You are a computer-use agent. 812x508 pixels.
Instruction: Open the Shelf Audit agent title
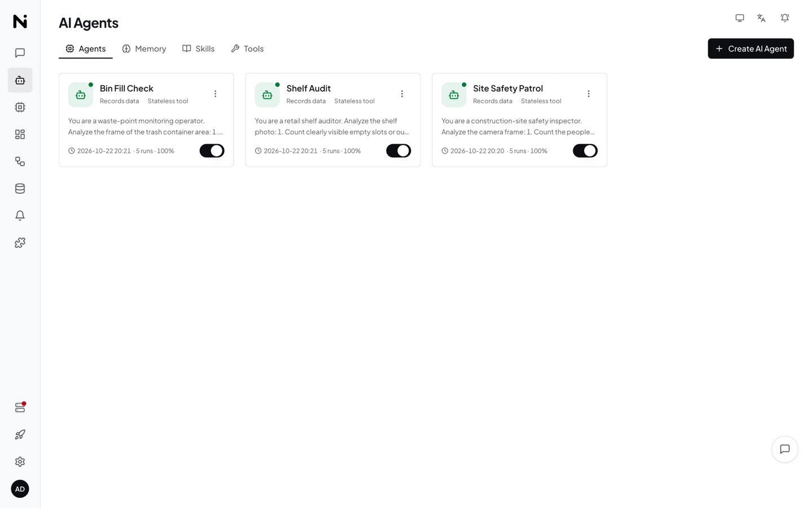pos(308,88)
